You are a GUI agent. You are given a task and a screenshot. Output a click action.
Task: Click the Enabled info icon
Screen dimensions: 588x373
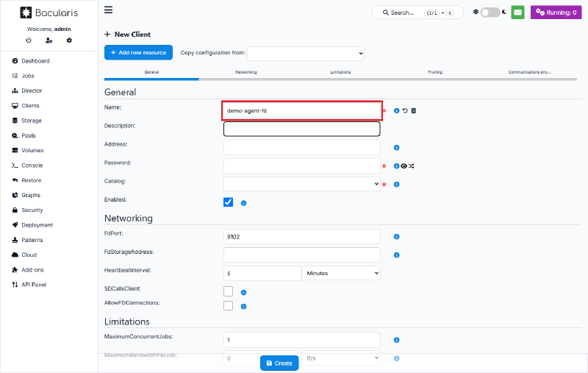[x=243, y=203]
